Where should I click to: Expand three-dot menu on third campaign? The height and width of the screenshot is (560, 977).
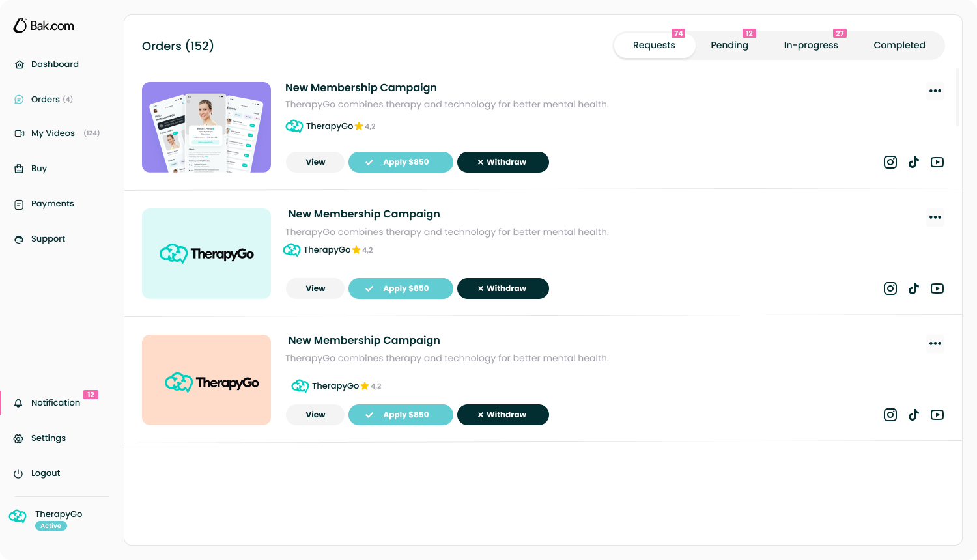coord(935,343)
